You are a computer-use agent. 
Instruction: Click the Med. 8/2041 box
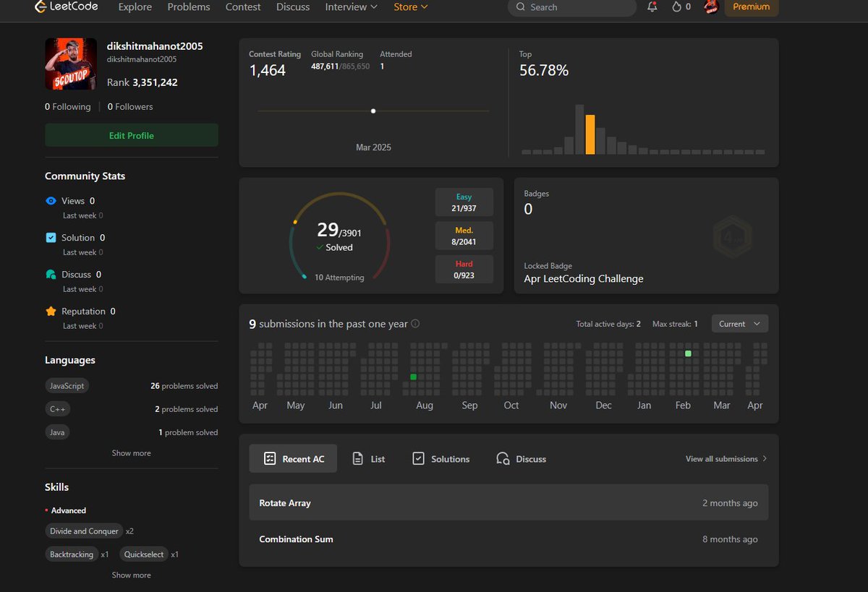pos(464,236)
